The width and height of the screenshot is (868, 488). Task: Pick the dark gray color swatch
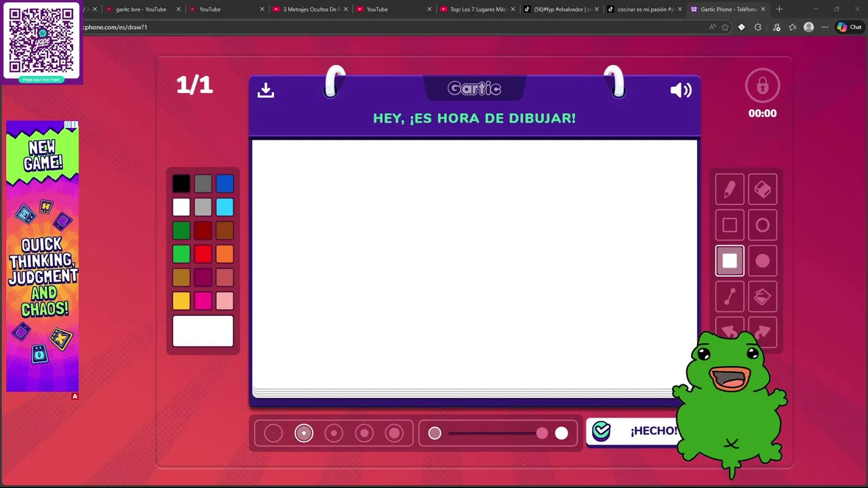203,184
